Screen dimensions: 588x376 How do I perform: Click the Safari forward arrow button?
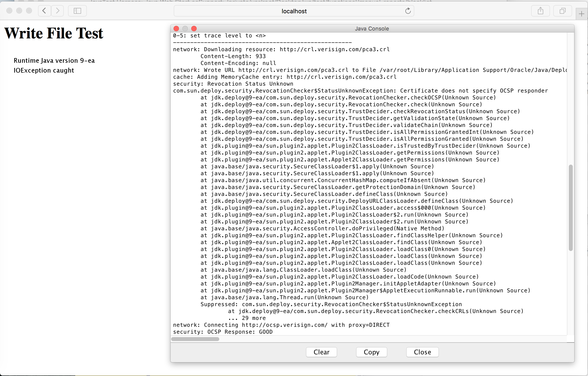tap(58, 11)
